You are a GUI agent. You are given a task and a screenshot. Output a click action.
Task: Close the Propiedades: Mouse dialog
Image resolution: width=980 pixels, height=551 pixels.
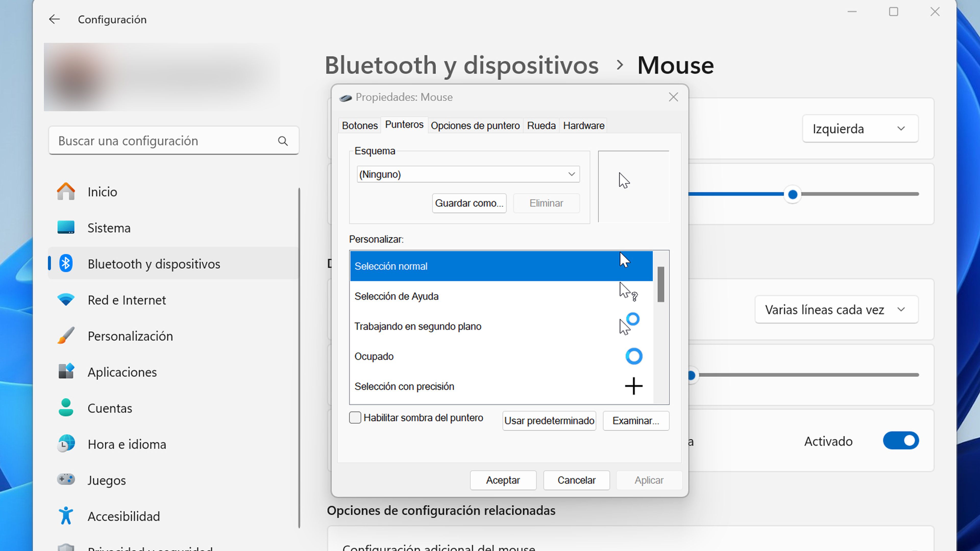673,97
